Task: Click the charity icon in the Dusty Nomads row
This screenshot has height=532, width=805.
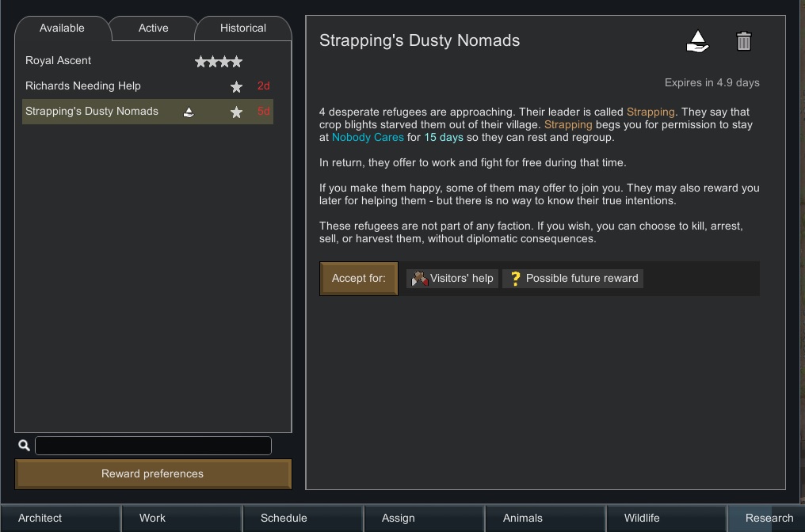Action: click(189, 112)
